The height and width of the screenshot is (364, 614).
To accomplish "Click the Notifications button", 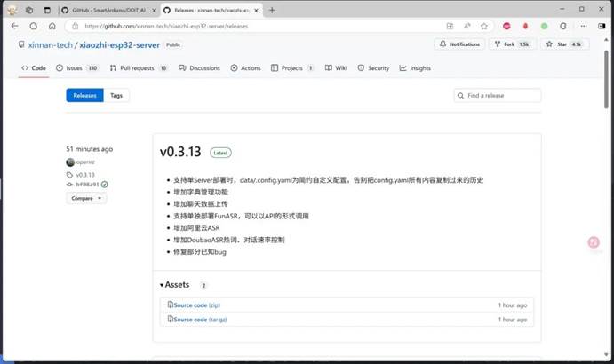I will click(459, 44).
